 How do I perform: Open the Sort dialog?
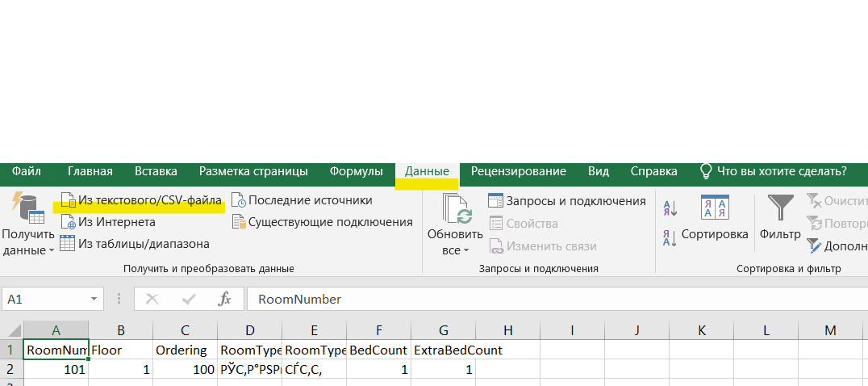point(715,218)
